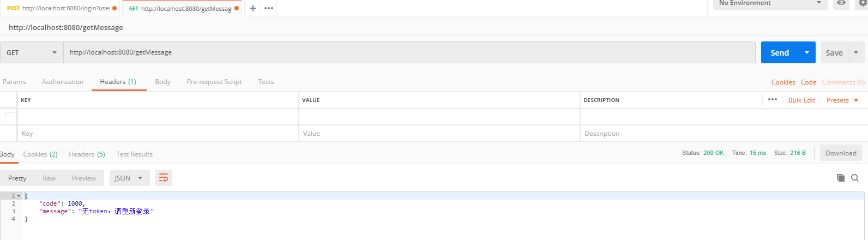Click the blue Send button
The height and width of the screenshot is (240, 868).
(780, 52)
